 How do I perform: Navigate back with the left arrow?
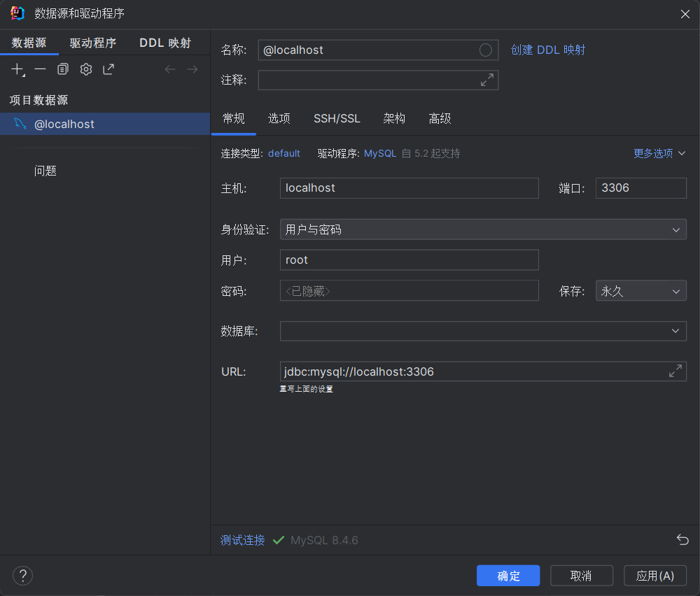(170, 69)
